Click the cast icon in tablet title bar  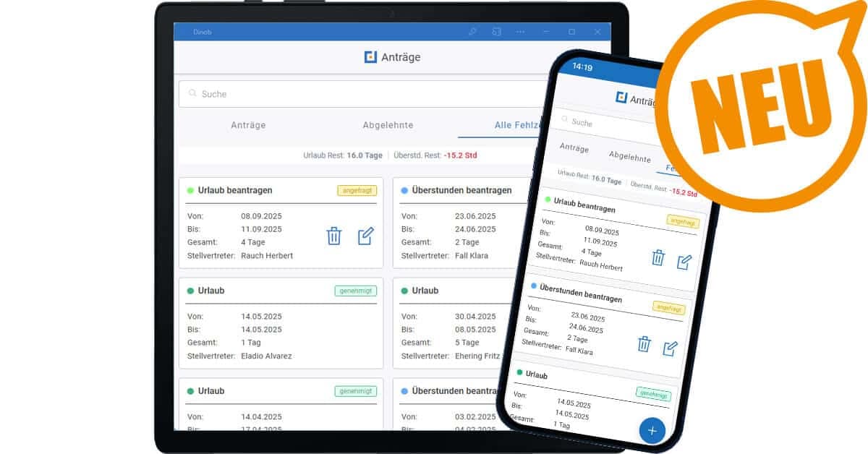click(x=496, y=32)
